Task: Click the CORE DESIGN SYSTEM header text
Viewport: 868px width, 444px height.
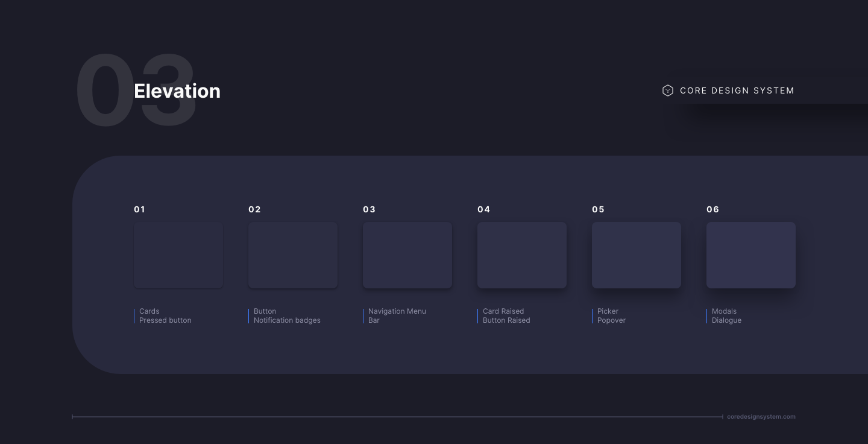Action: tap(737, 90)
